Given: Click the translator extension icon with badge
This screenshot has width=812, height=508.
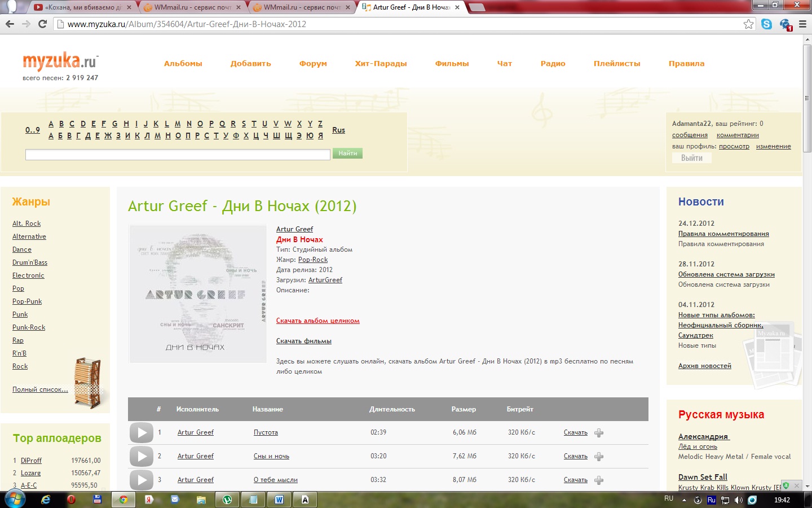Looking at the screenshot, I should point(785,24).
